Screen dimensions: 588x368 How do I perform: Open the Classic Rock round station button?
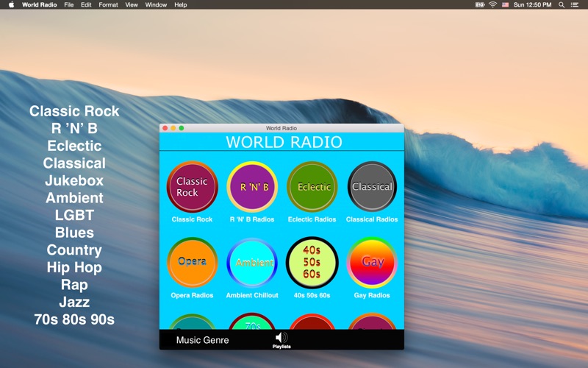192,187
